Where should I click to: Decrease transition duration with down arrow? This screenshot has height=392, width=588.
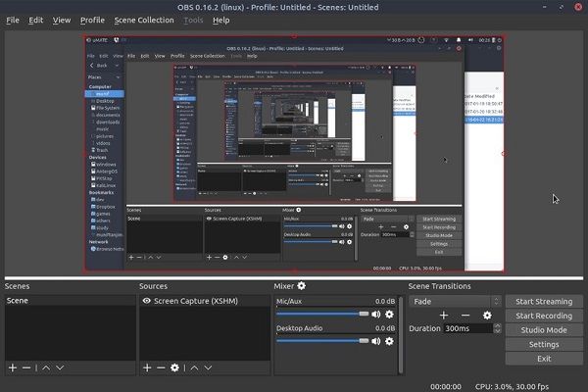tap(497, 331)
